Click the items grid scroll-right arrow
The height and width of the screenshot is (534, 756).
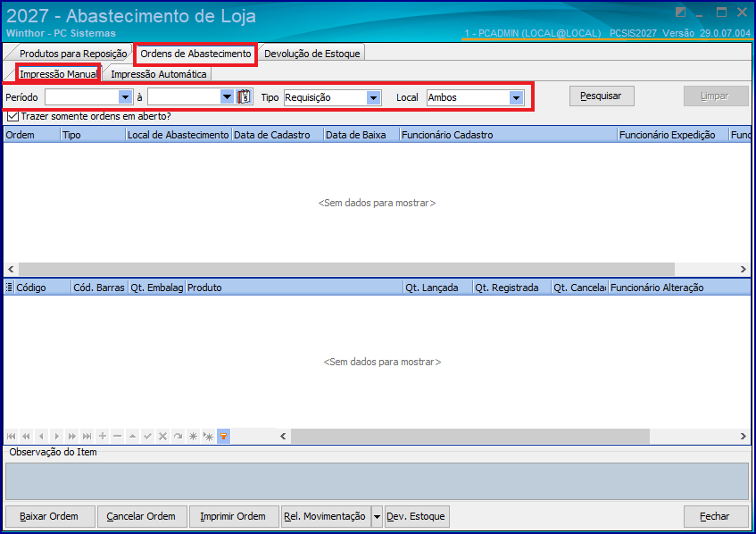pyautogui.click(x=743, y=436)
